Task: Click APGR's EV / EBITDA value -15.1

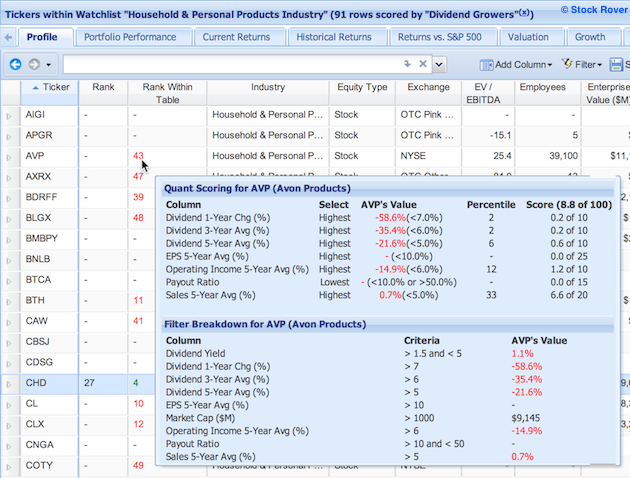Action: pyautogui.click(x=500, y=135)
